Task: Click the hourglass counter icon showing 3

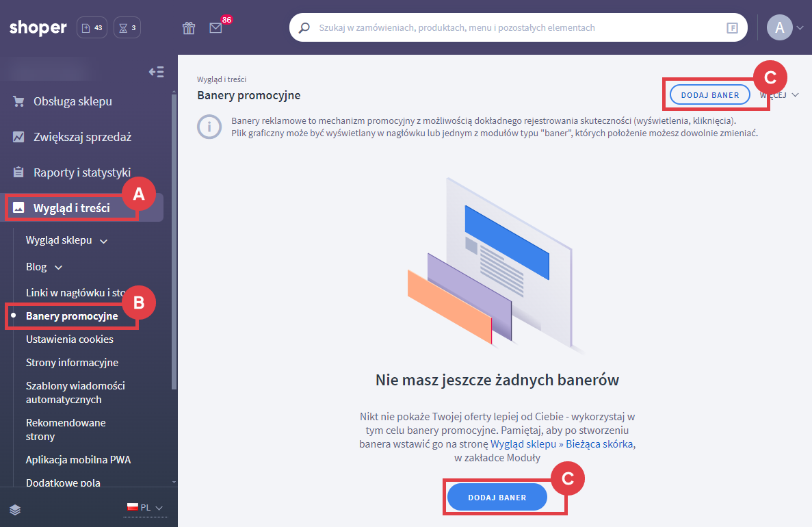Action: 128,28
